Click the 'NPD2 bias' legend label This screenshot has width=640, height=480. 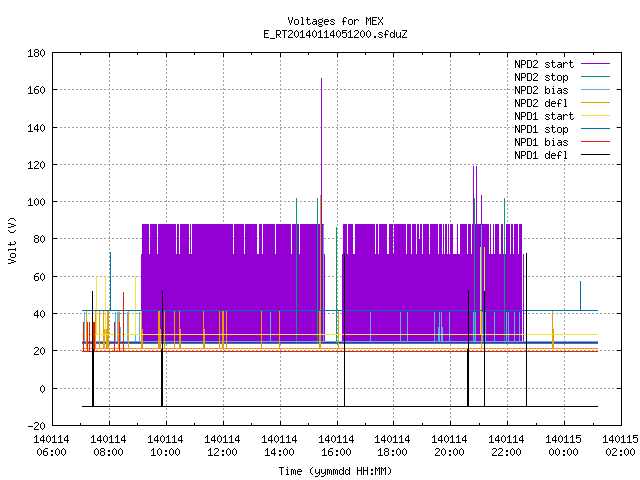[x=541, y=90]
